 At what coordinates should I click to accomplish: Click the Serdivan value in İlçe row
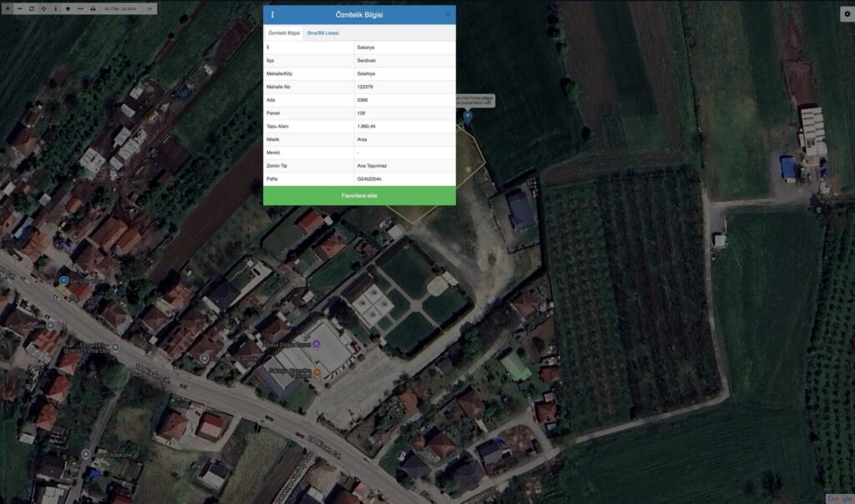[x=367, y=60]
